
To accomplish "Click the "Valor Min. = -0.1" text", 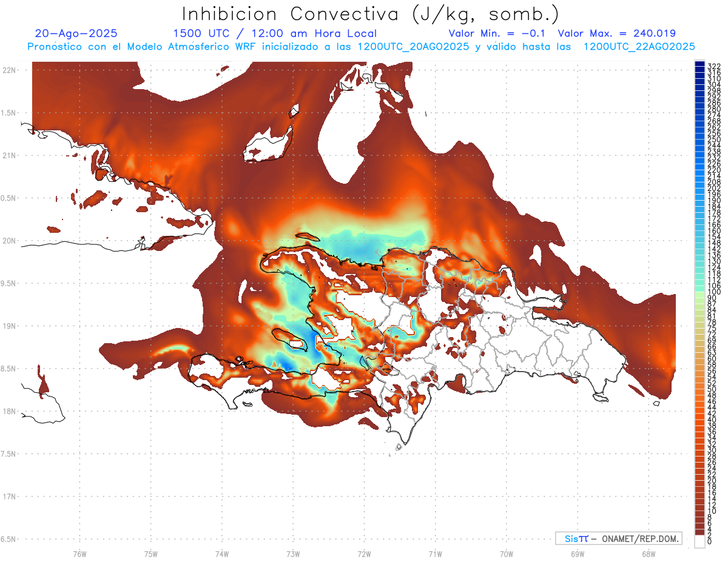I will 497,33.
